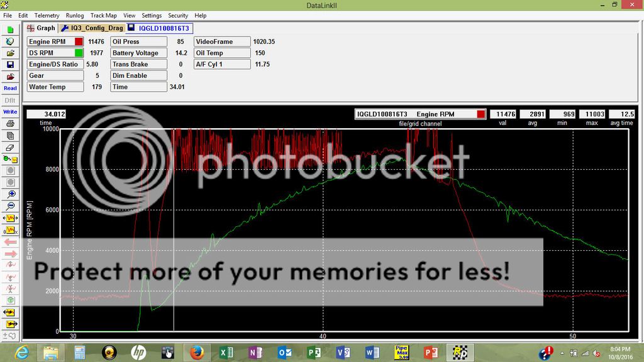Viewport: 644px width, 362px height.
Task: Switch to the IQ3_Config_Drag tab
Action: click(x=92, y=28)
